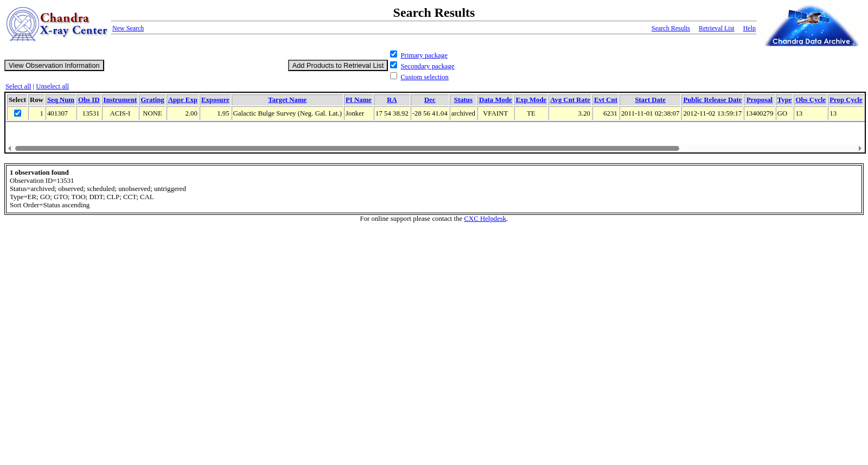Screen dimensions: 868x465
Task: Click the RA value 17 54 38.92
Action: (392, 113)
